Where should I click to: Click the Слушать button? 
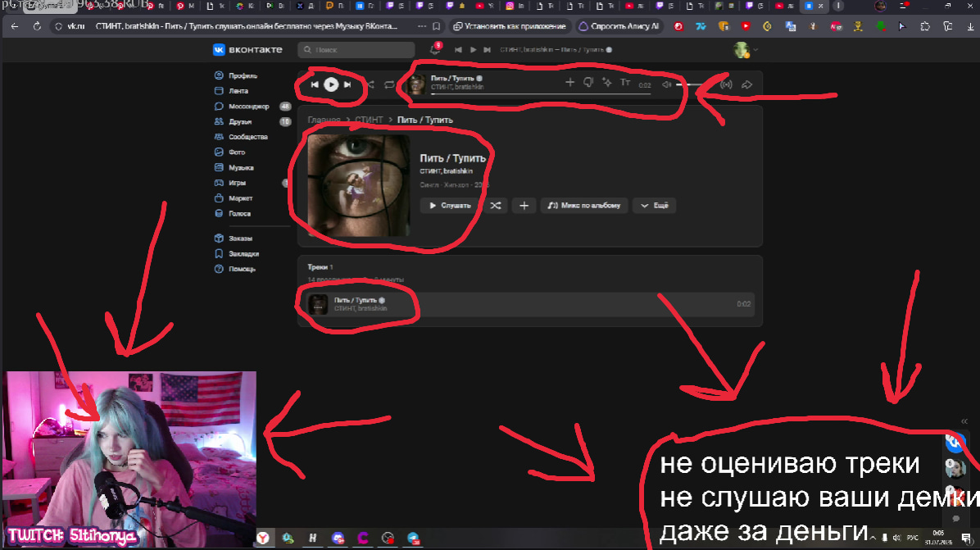click(450, 205)
